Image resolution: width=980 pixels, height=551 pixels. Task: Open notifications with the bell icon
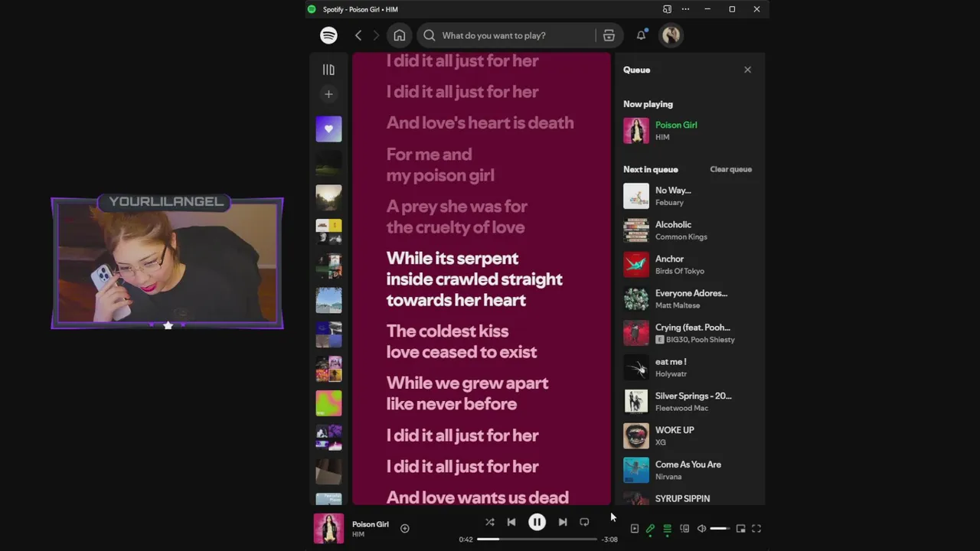click(641, 35)
